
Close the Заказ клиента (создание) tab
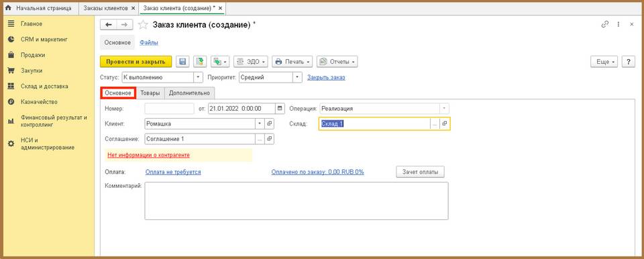(x=221, y=8)
